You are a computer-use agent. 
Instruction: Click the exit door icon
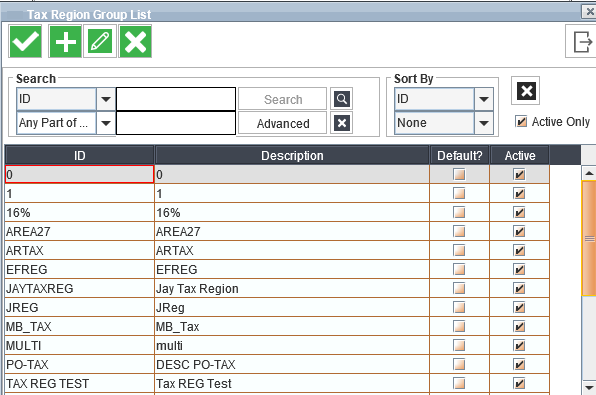[582, 41]
